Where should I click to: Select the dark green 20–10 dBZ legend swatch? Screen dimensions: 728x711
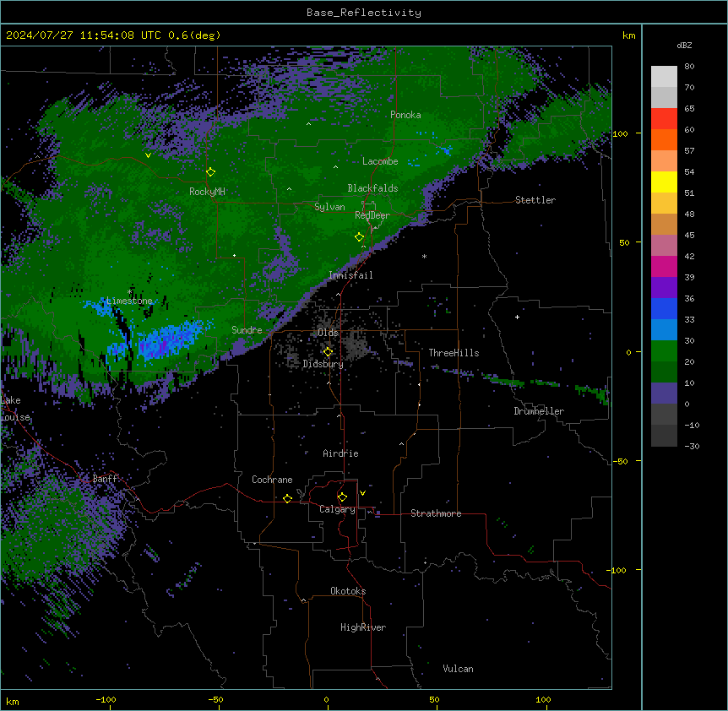coord(664,372)
